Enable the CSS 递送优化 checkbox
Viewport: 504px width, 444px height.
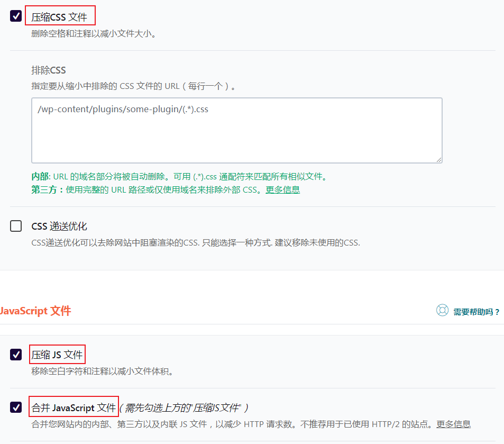point(16,226)
